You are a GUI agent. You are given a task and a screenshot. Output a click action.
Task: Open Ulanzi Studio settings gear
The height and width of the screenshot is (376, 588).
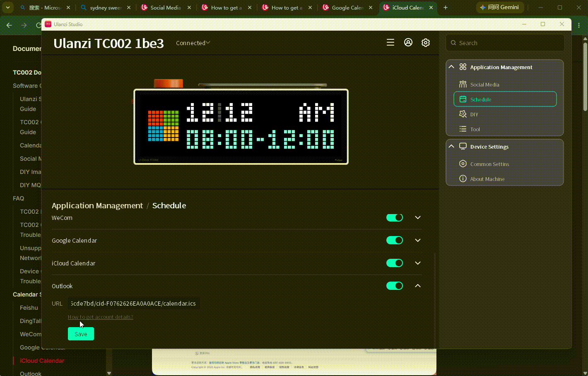click(426, 43)
